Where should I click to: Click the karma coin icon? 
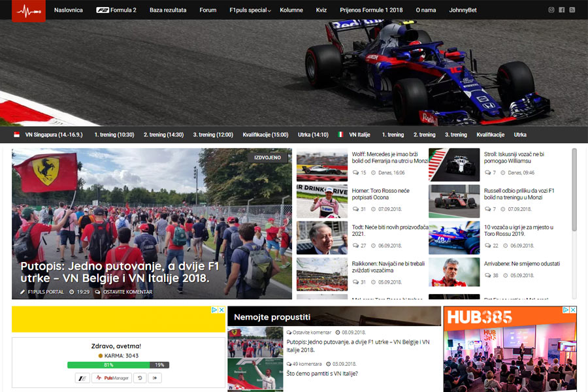[x=100, y=355]
